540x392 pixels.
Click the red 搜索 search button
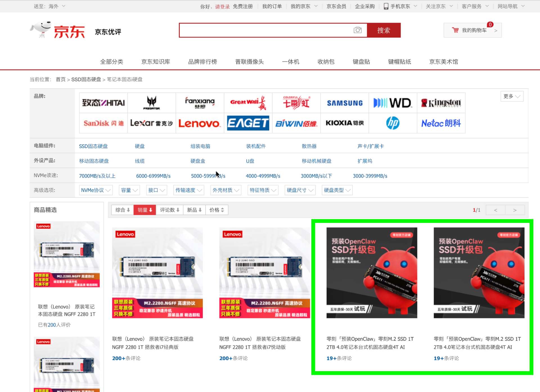pos(384,30)
